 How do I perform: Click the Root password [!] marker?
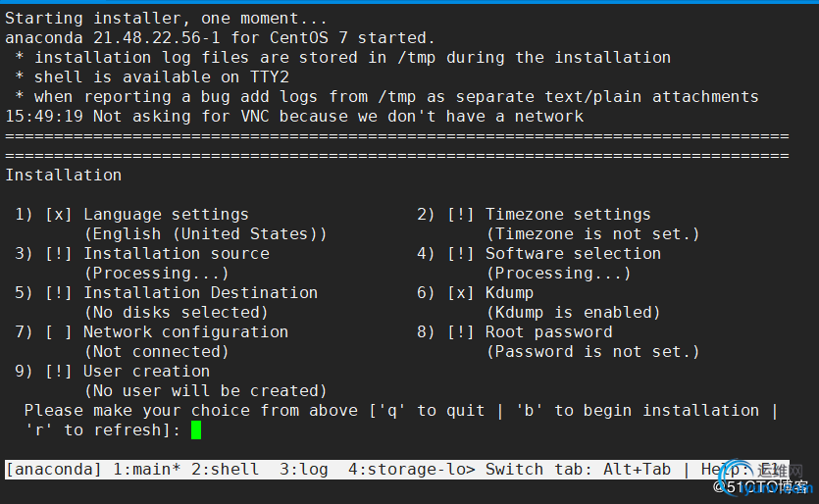click(x=460, y=332)
